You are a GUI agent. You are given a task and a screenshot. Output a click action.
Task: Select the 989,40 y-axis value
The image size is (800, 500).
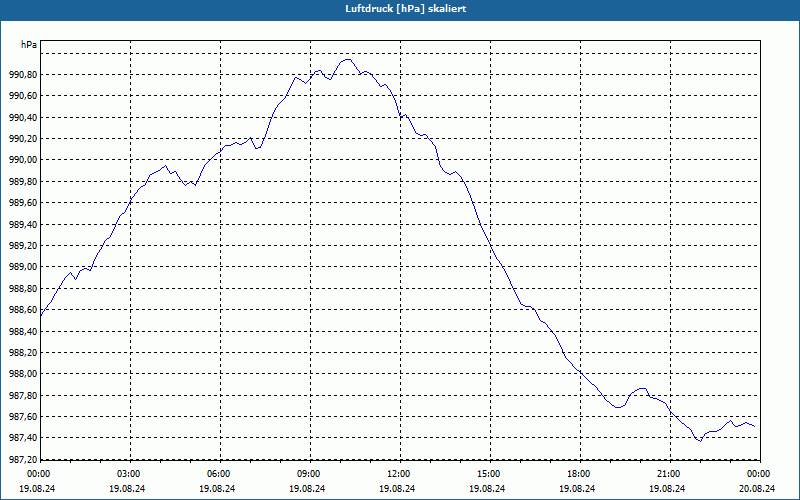[x=23, y=224]
